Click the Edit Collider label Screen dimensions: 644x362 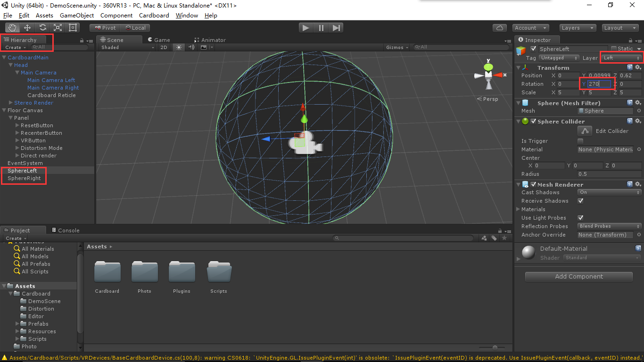click(x=612, y=131)
